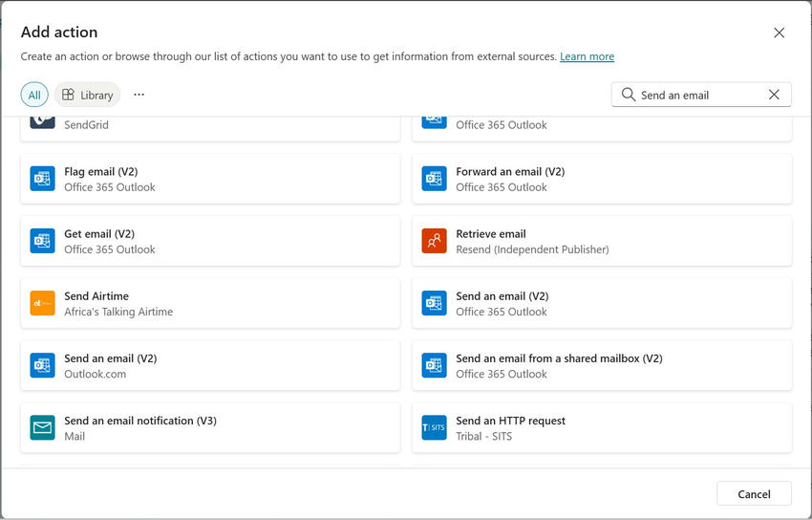Switch to the Library filter tab
Screen dimensions: 812x520
[88, 95]
